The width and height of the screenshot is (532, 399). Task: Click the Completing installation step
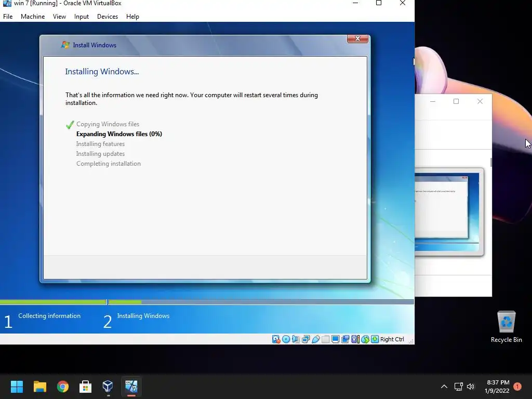[109, 164]
